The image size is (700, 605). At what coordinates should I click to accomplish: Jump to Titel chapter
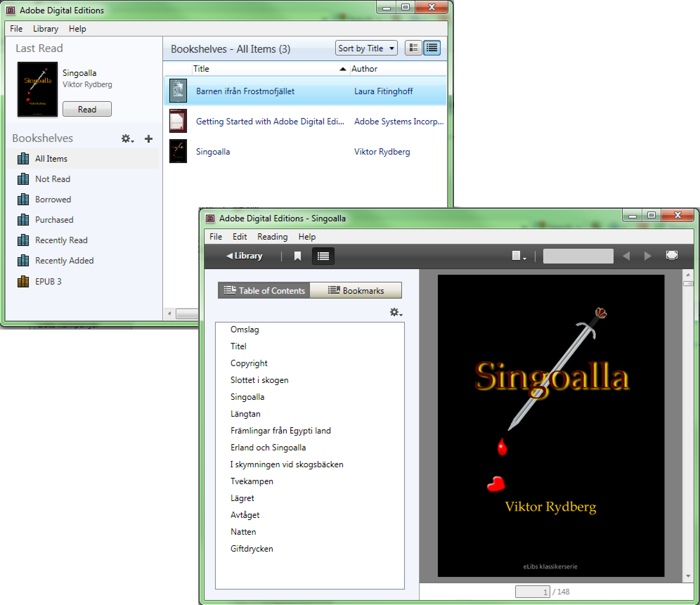pos(238,346)
